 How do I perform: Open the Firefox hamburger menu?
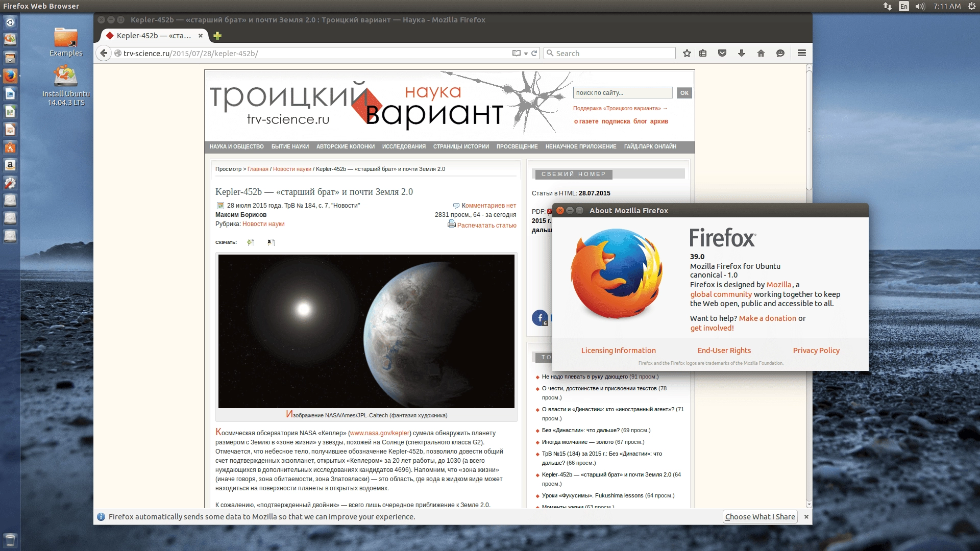pyautogui.click(x=802, y=53)
